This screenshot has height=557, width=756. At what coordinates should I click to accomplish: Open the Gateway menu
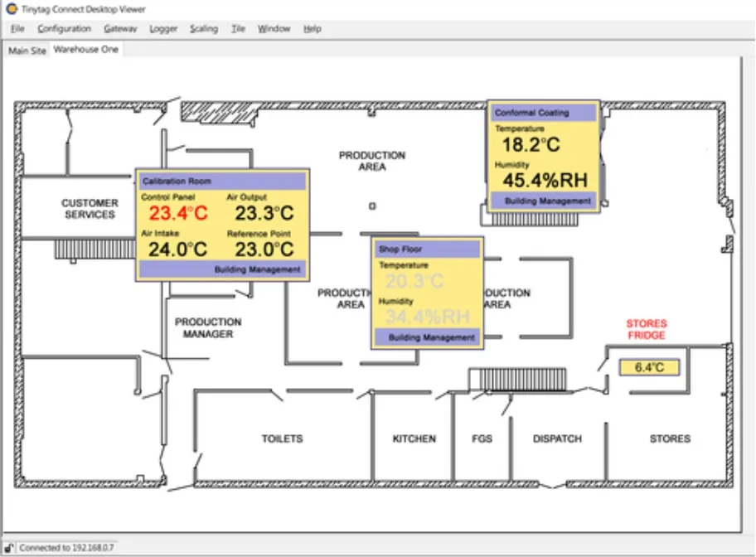point(121,28)
